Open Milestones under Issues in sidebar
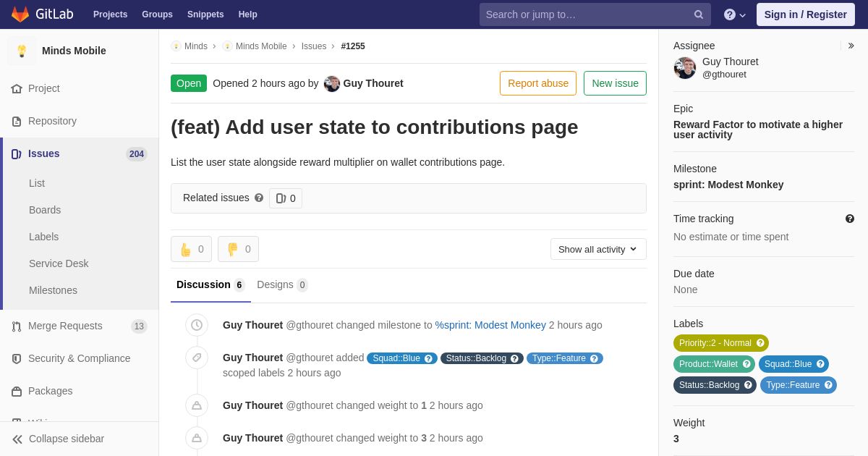This screenshot has width=868, height=456. pos(53,290)
